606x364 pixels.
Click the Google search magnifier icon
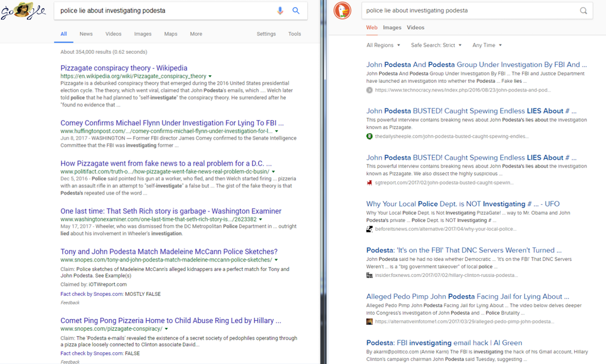tap(296, 11)
